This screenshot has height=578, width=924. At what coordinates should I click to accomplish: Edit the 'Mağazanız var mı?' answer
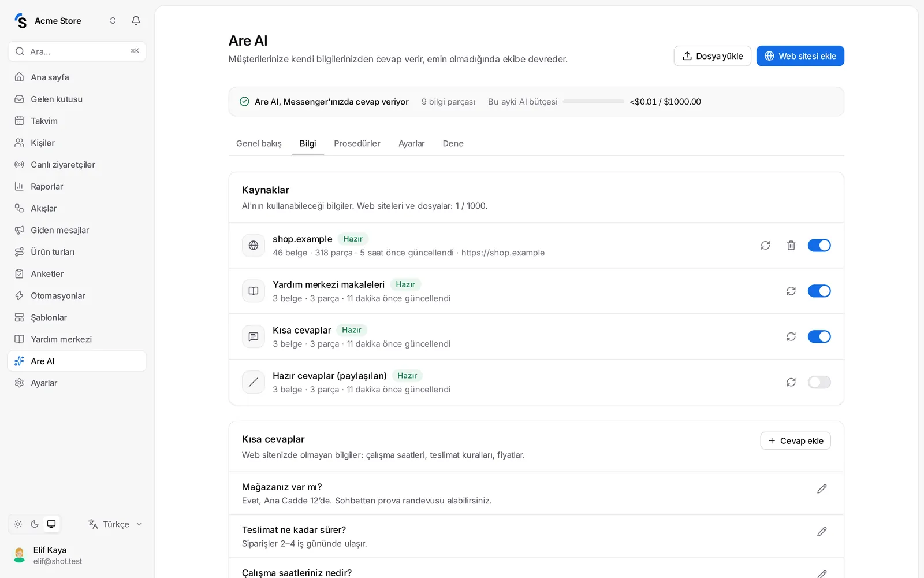[x=822, y=489]
